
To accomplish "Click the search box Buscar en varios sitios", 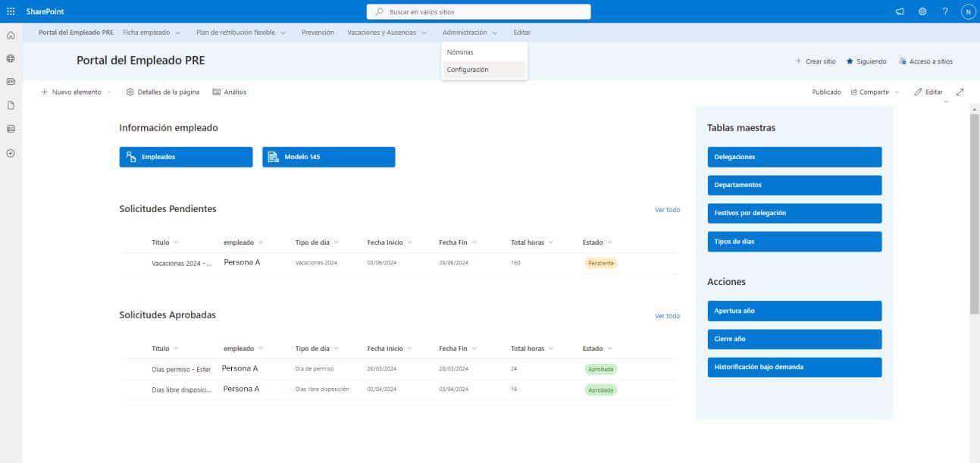I will (478, 12).
